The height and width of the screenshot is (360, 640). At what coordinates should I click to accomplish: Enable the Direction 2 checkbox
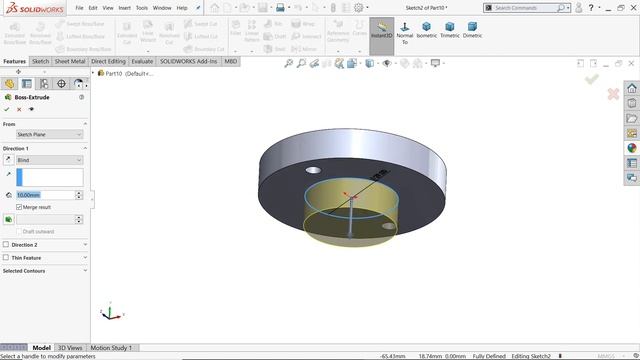[6, 244]
